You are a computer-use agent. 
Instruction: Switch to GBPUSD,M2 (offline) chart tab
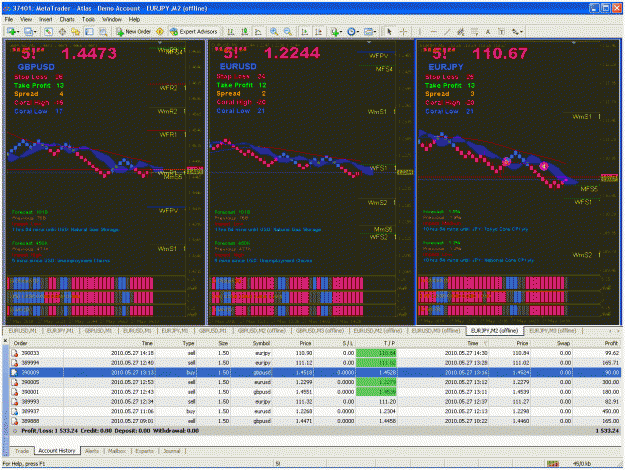coord(261,330)
